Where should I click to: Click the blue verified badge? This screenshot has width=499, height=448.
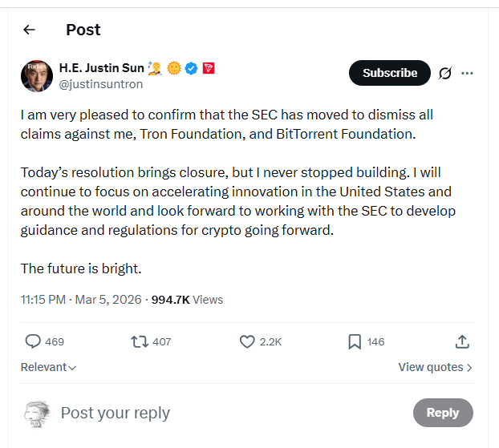click(192, 68)
